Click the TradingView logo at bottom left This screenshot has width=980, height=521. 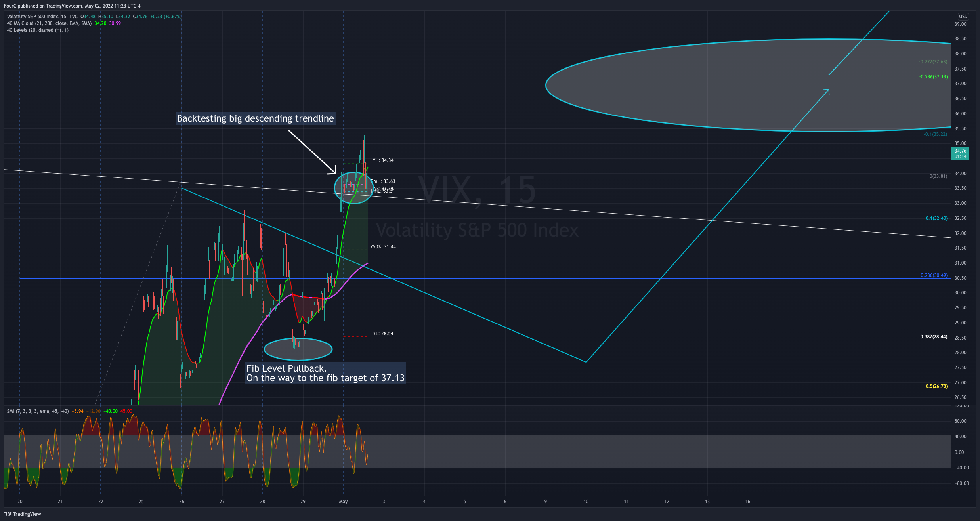[23, 514]
